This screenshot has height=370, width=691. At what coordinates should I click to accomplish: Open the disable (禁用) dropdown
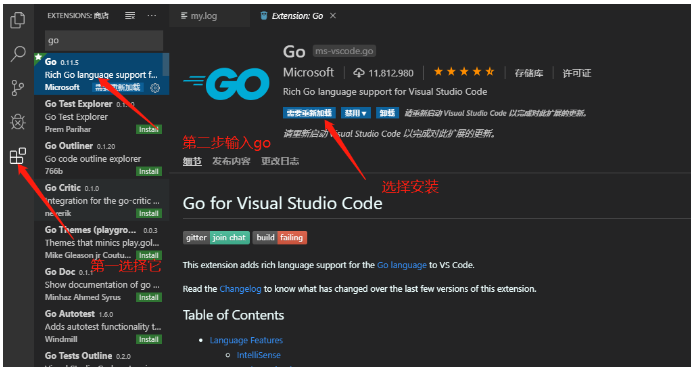click(355, 113)
